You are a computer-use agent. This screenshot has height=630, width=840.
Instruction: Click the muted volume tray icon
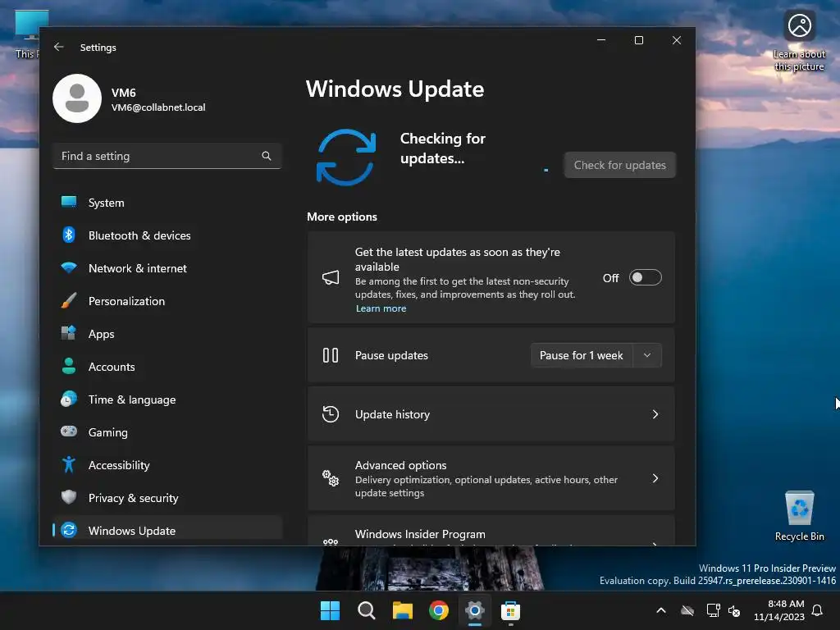734,610
